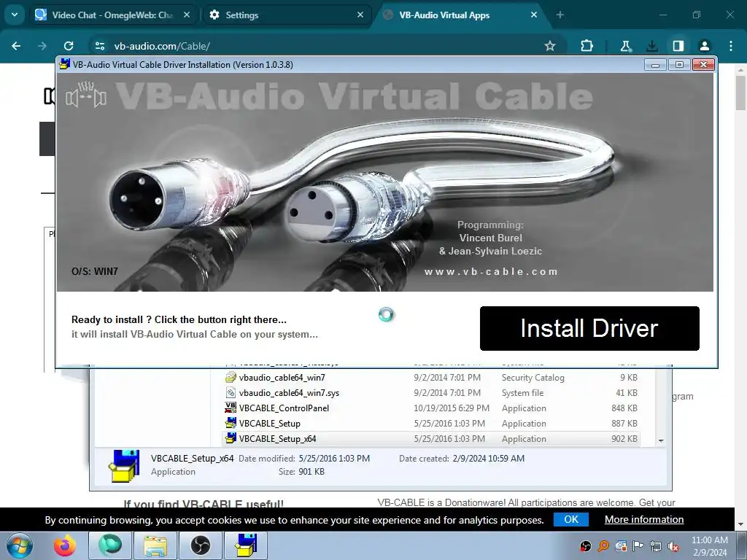Accept cookies with the OK button
This screenshot has height=560, width=747.
(571, 519)
